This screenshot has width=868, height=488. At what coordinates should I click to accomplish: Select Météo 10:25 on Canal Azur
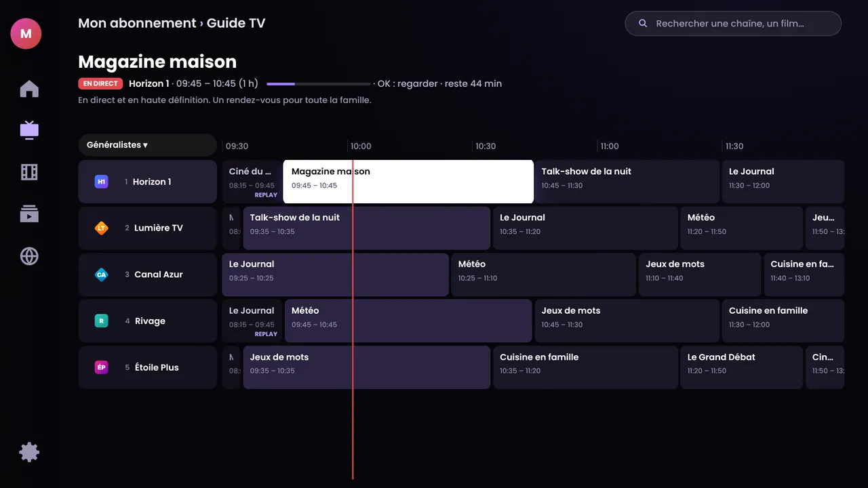[x=544, y=274]
